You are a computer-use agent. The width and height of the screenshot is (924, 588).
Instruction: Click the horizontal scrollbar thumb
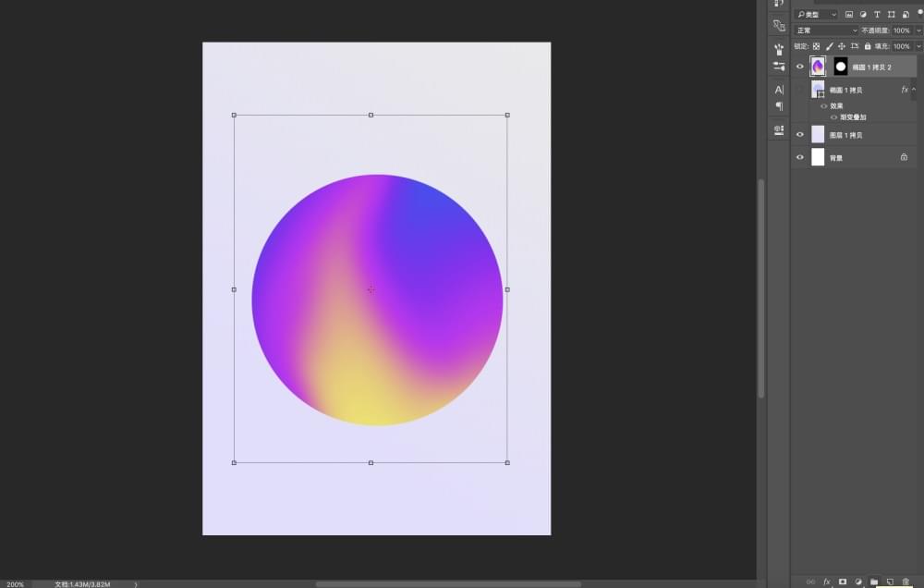point(448,584)
